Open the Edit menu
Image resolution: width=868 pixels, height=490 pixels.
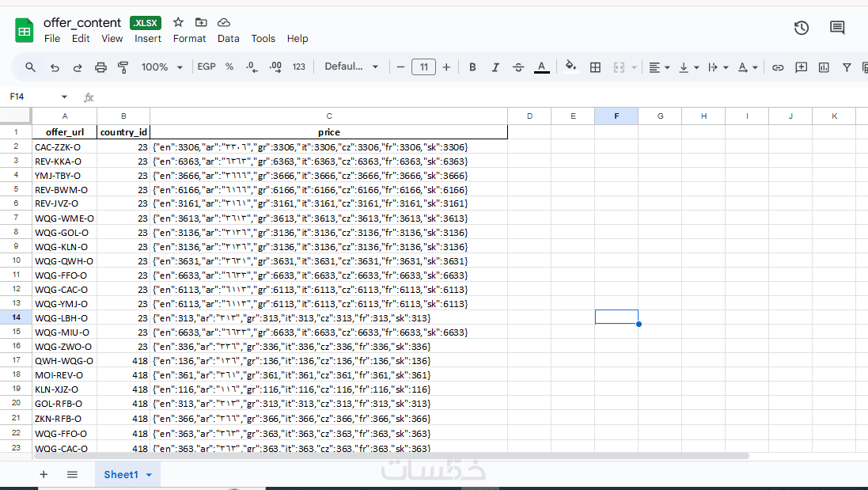click(80, 38)
